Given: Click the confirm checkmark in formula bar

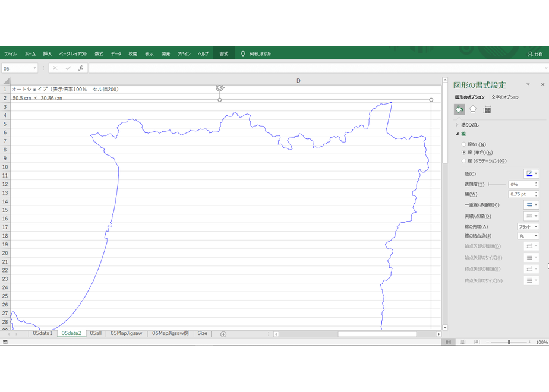Looking at the screenshot, I should [x=68, y=68].
